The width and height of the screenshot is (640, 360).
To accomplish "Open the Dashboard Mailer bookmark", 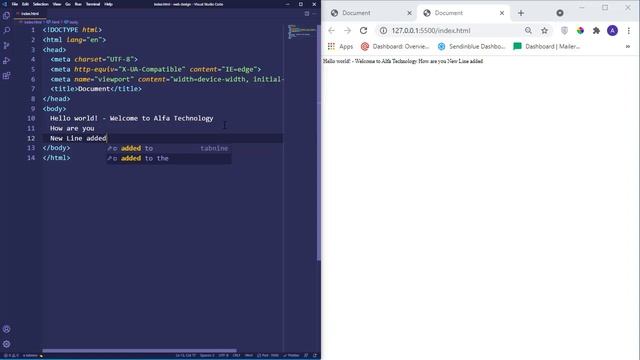I will point(547,47).
